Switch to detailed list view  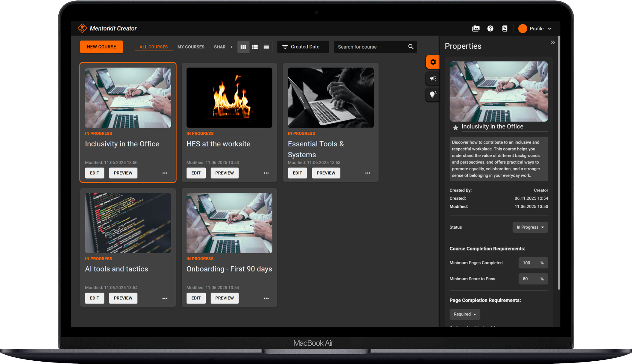point(255,47)
